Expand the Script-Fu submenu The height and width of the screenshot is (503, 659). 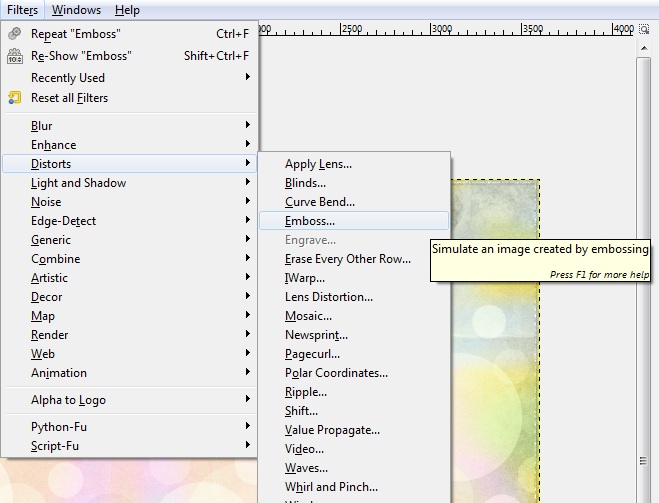129,445
